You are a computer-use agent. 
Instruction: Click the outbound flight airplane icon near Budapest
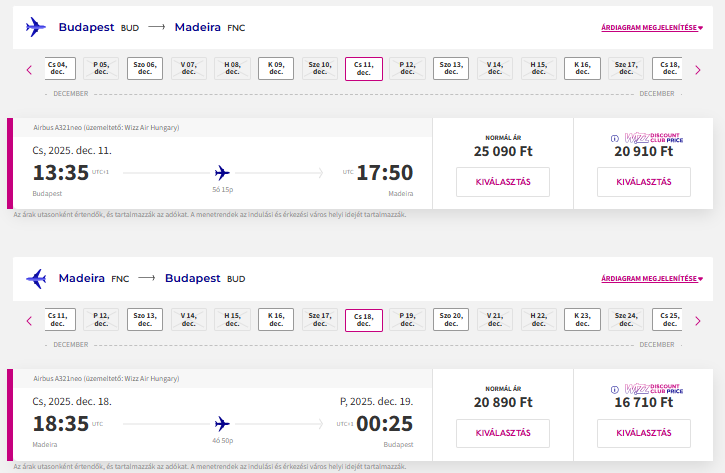(x=36, y=27)
